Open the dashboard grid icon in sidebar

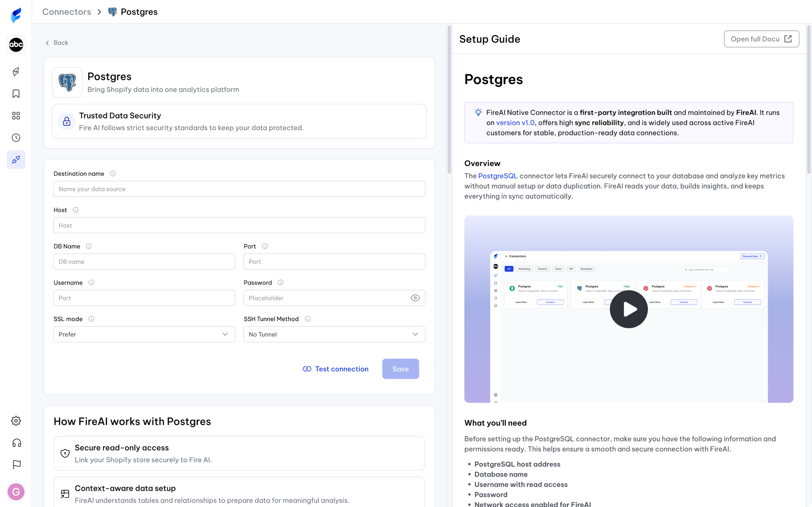16,116
